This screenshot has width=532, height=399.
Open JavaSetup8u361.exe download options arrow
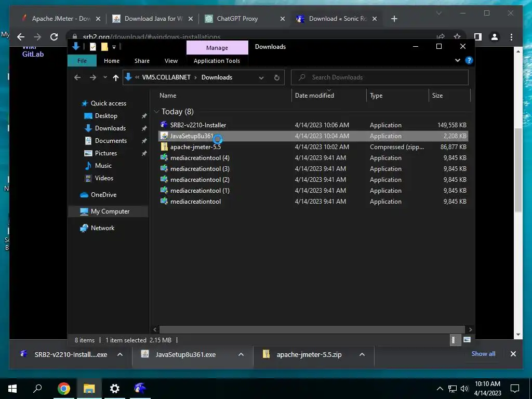(241, 354)
